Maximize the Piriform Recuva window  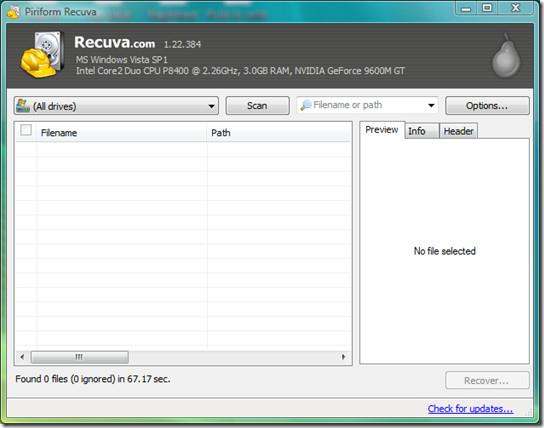(487, 8)
